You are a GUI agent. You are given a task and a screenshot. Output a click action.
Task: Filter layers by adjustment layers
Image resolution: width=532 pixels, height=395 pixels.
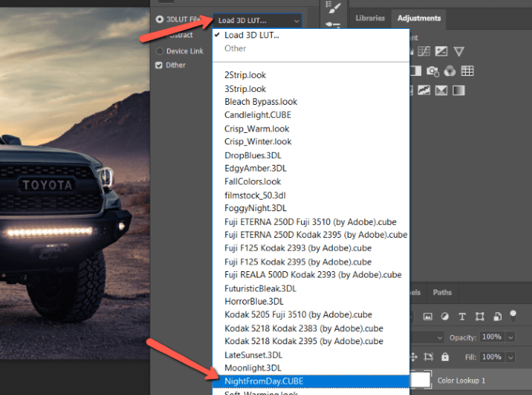[445, 316]
